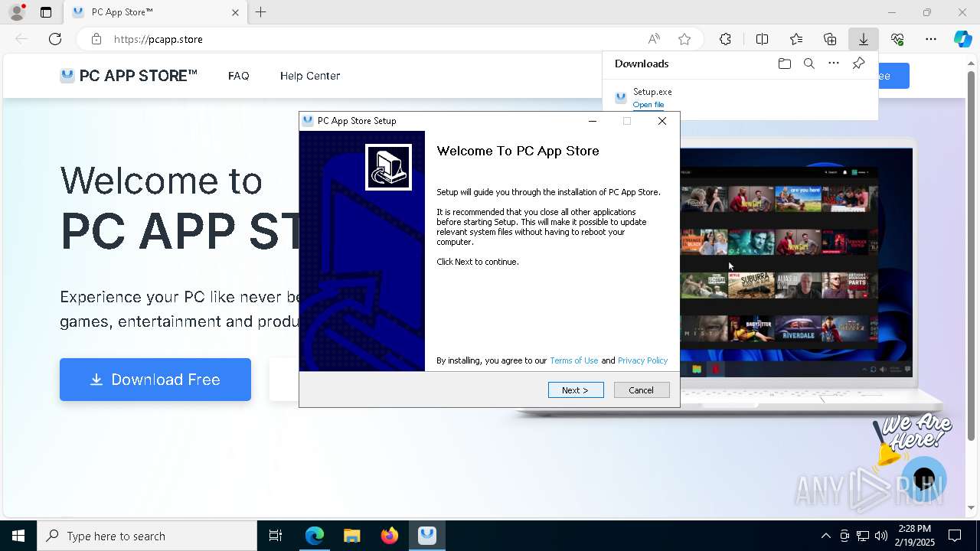Open the Privacy Policy link

pos(642,360)
